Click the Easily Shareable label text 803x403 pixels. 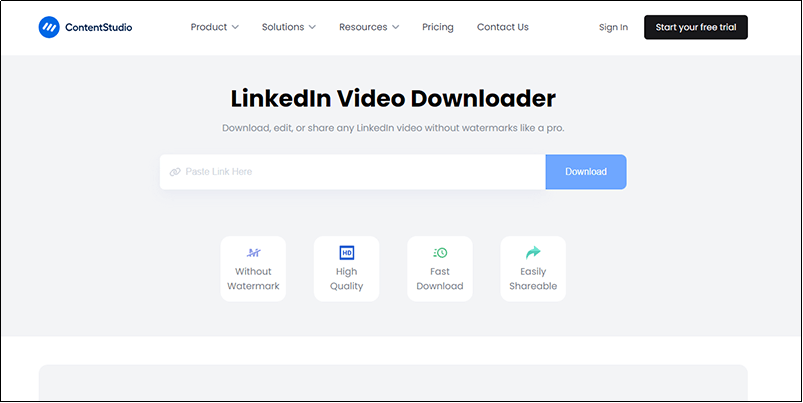point(533,279)
